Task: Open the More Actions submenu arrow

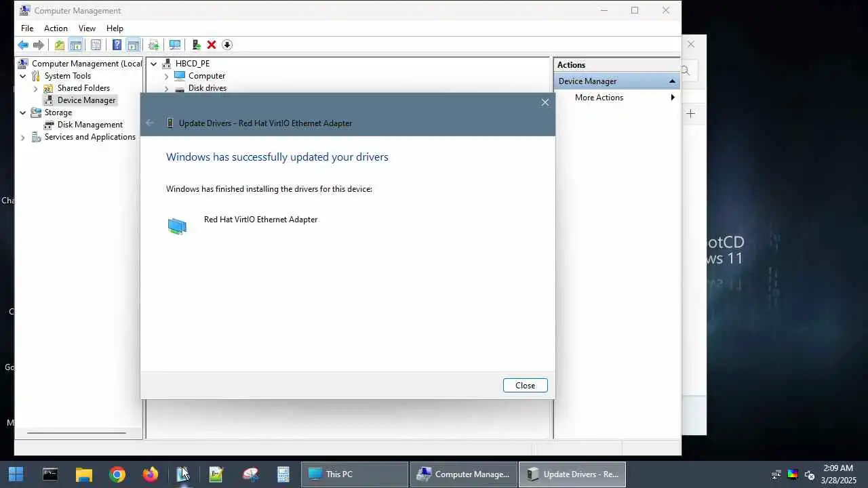Action: click(673, 98)
